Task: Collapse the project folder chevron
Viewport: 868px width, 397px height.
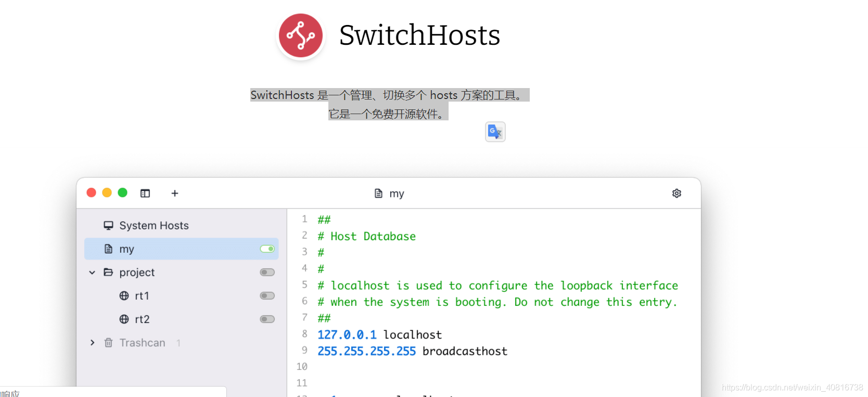Action: tap(92, 272)
